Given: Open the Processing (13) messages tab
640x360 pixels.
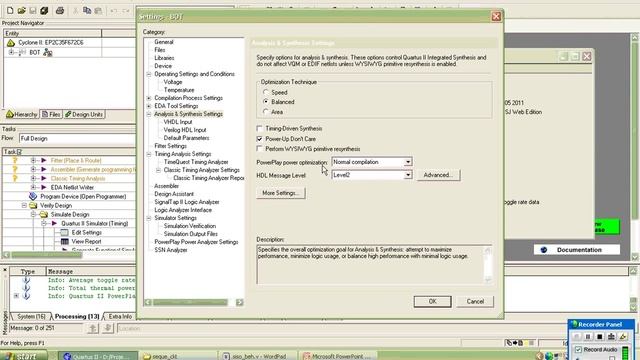Looking at the screenshot, I should pos(77,316).
